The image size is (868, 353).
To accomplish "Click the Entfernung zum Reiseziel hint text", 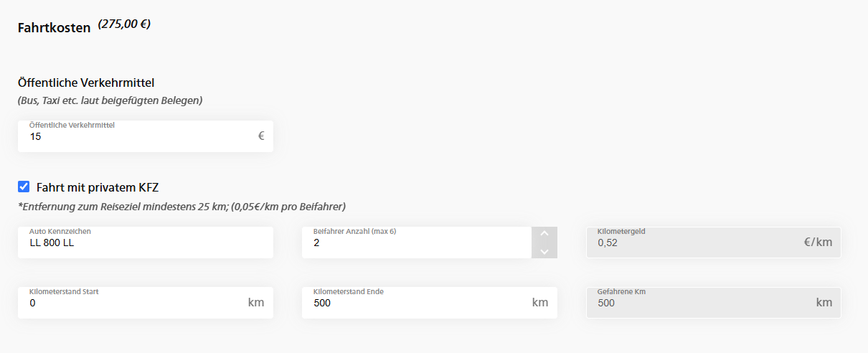I will point(182,207).
